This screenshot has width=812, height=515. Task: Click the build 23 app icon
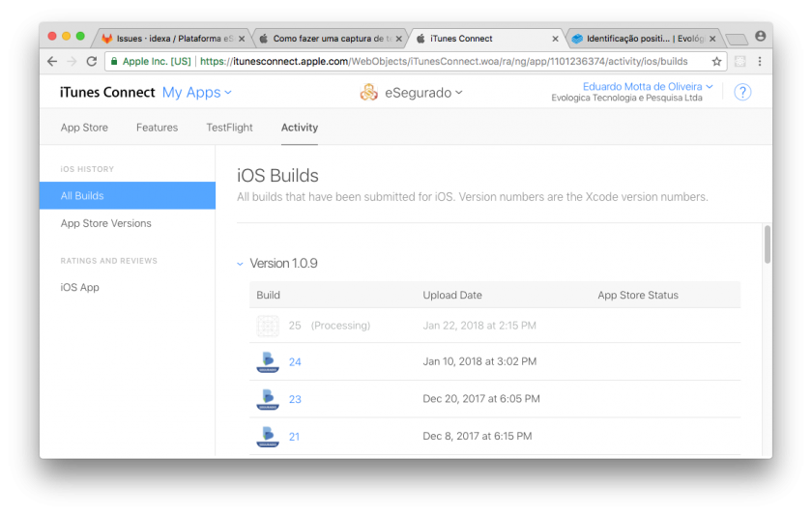click(x=267, y=399)
